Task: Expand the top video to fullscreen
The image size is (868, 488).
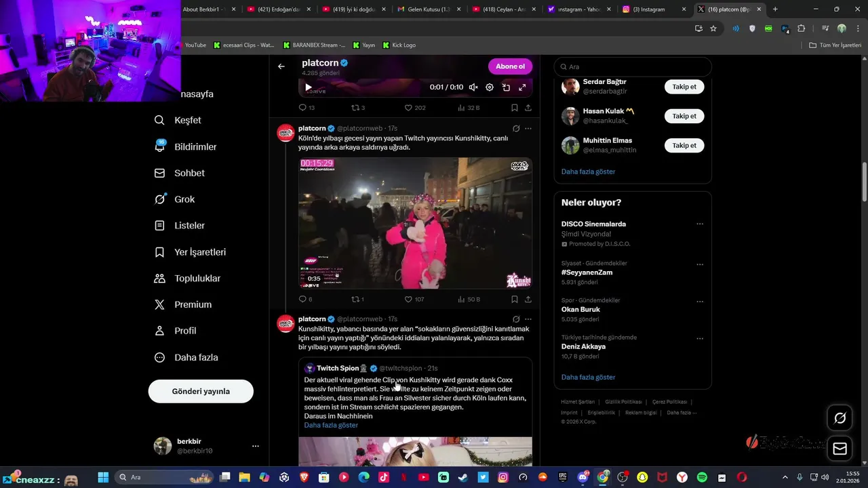Action: 522,87
